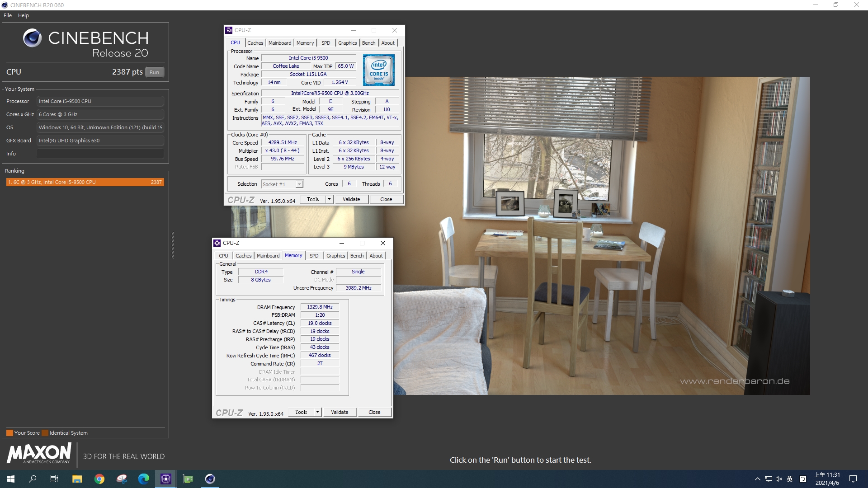Click the Processor field Intel Core i5-9500 CPU
The image size is (868, 488).
(x=100, y=101)
